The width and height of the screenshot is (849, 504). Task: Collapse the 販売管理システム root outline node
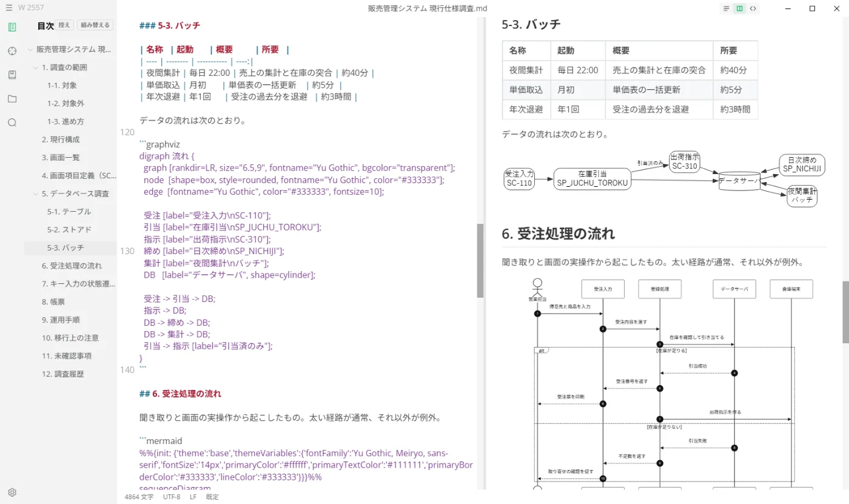click(x=30, y=50)
